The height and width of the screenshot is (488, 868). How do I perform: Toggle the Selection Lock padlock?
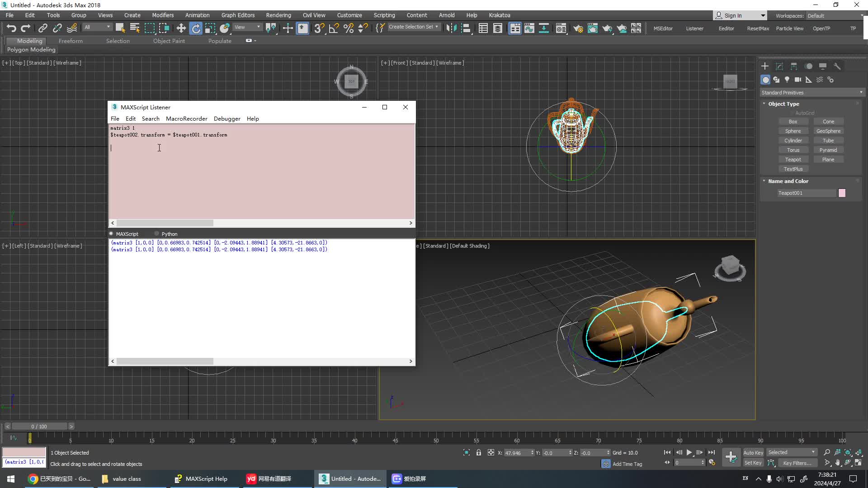[x=479, y=452]
